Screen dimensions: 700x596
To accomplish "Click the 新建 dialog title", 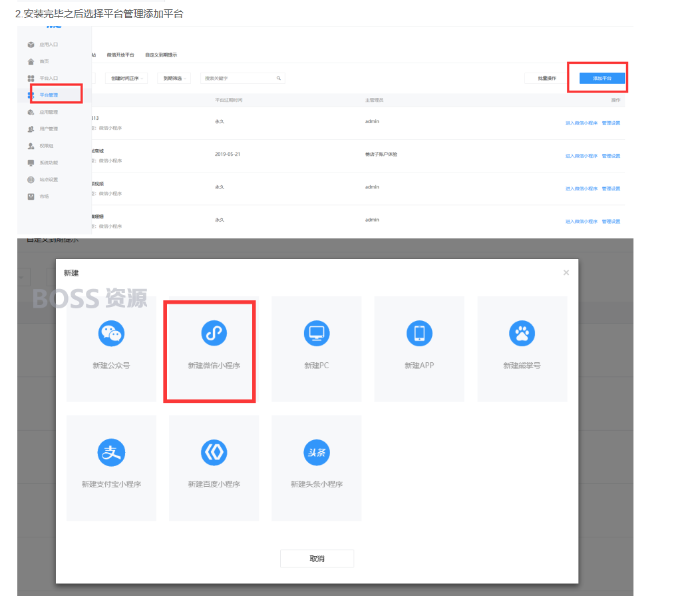I will [x=71, y=273].
